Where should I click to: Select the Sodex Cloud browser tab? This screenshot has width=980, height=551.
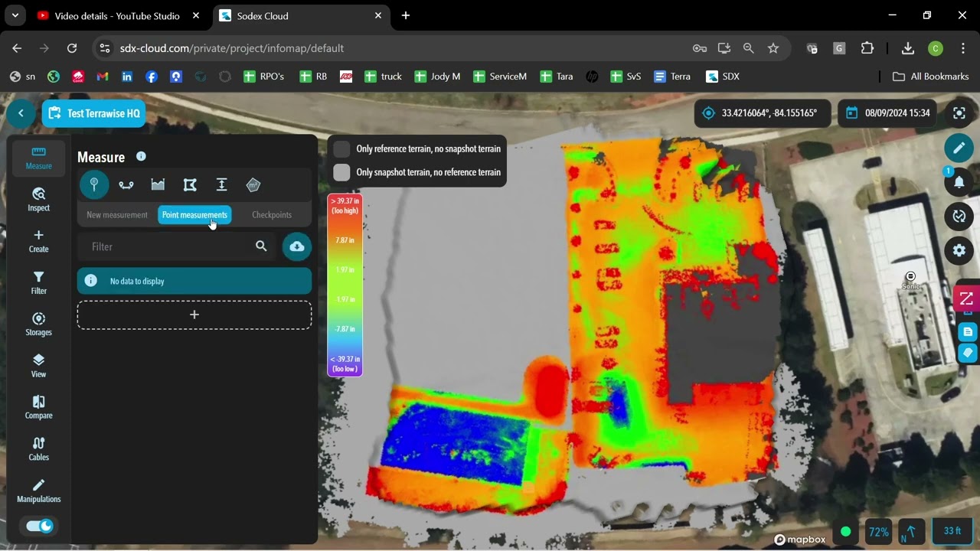[299, 15]
